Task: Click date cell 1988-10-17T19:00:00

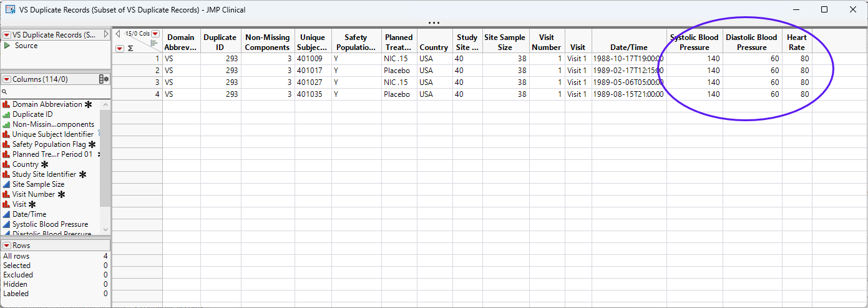Action: coord(629,59)
